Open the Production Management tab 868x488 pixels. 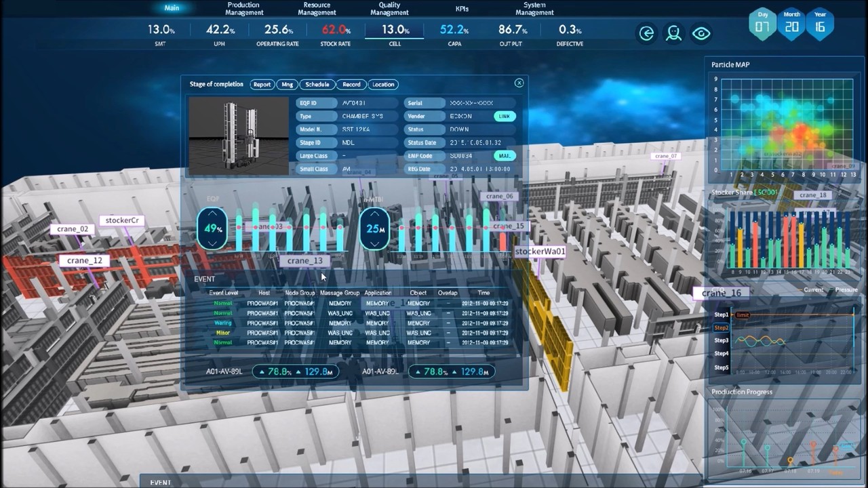pyautogui.click(x=244, y=9)
